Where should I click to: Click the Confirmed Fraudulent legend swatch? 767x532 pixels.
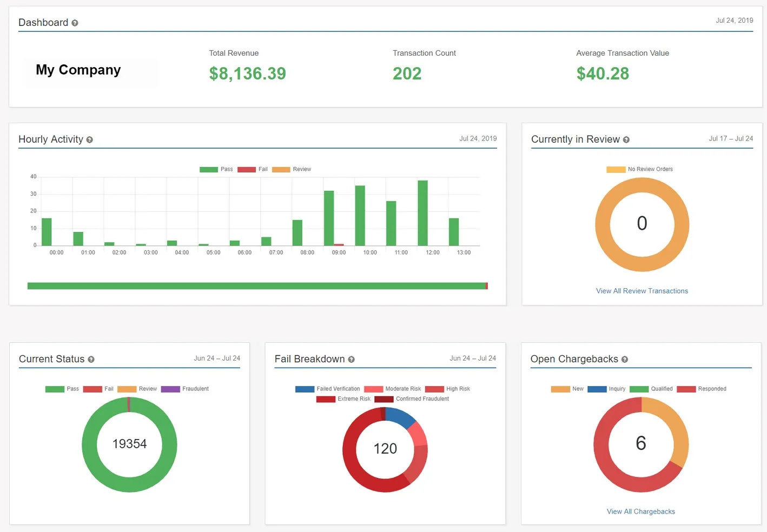pos(384,399)
